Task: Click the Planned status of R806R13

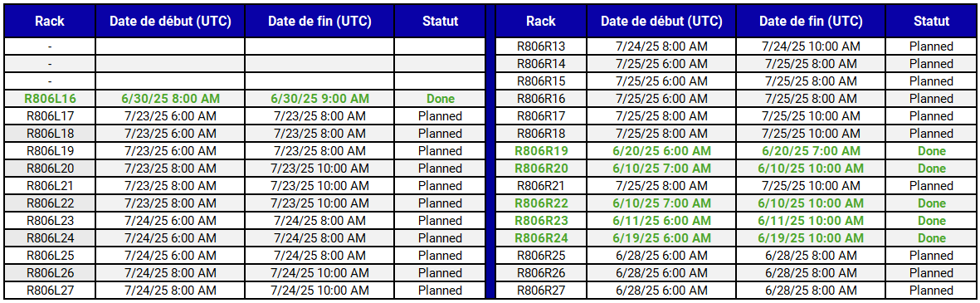Action: 931,46
